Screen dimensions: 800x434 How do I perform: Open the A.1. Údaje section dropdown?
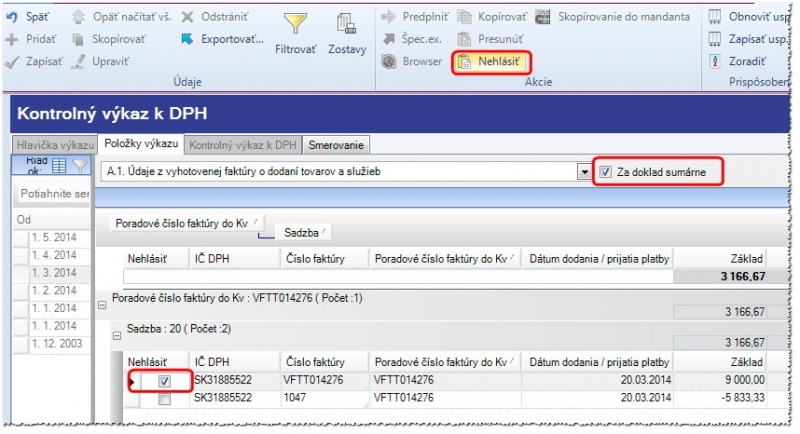(584, 172)
